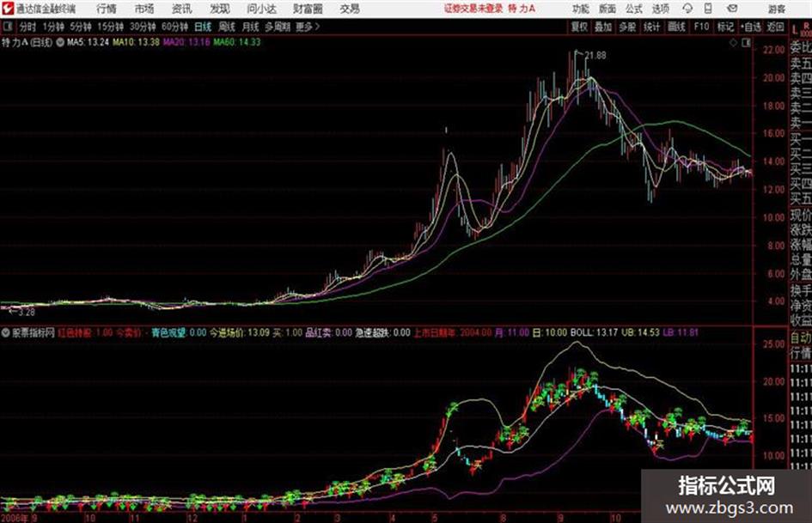Screen dimensions: 812x523
Task: Open the 财富圈 menu
Action: [x=308, y=9]
